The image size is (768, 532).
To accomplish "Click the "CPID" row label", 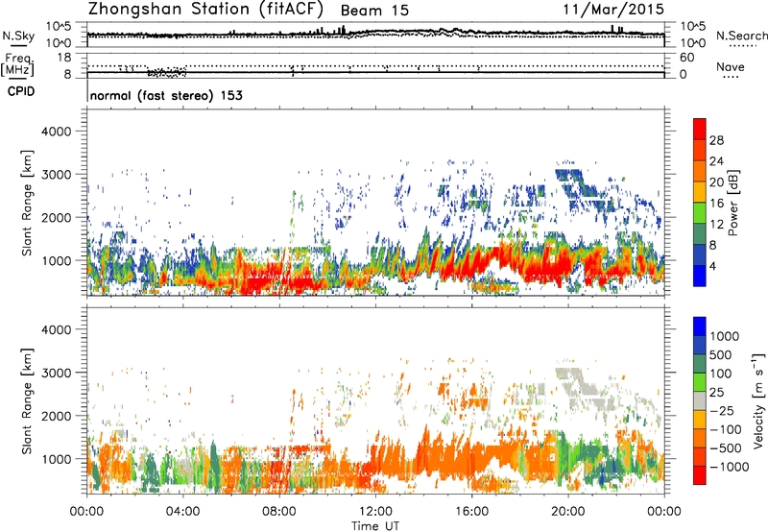I will pos(21,91).
